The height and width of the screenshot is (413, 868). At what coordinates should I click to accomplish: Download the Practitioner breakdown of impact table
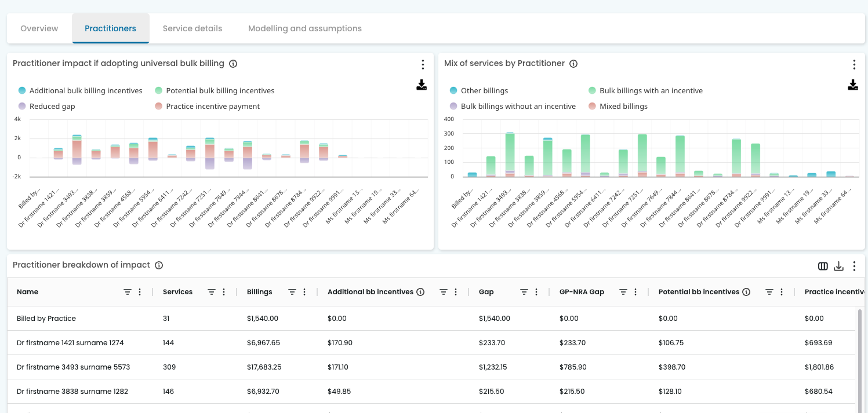(x=838, y=266)
